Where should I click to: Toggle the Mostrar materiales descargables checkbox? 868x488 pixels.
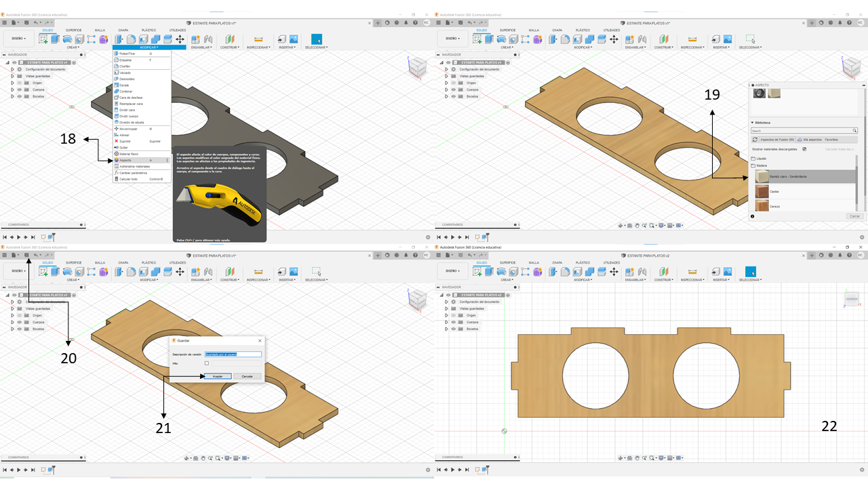(804, 149)
